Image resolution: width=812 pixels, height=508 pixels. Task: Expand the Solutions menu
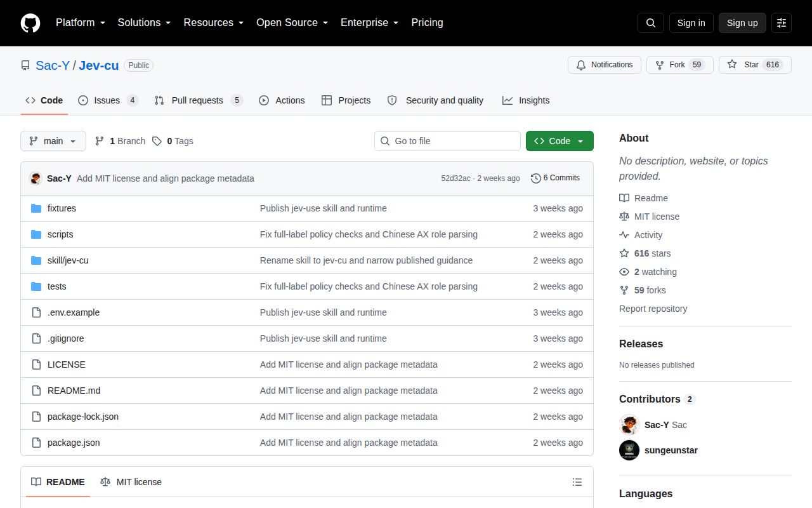point(144,23)
